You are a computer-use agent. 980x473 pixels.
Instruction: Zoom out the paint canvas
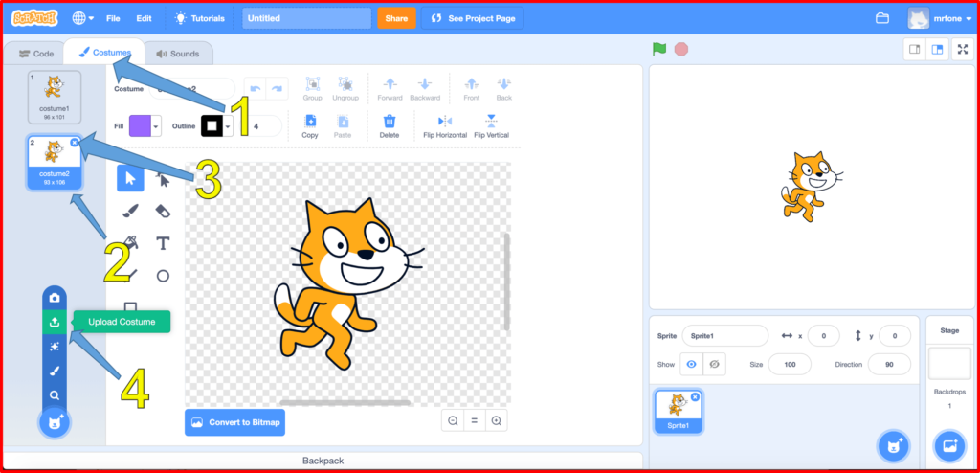(453, 421)
